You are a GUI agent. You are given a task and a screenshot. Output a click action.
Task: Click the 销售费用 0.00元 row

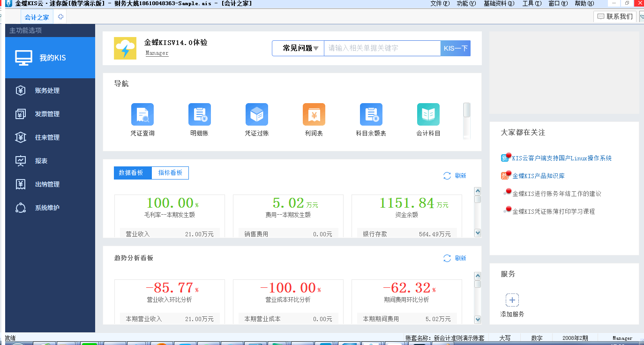288,234
